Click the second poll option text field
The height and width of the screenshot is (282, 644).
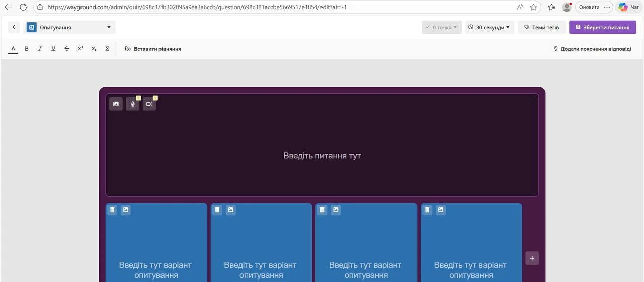tap(261, 270)
